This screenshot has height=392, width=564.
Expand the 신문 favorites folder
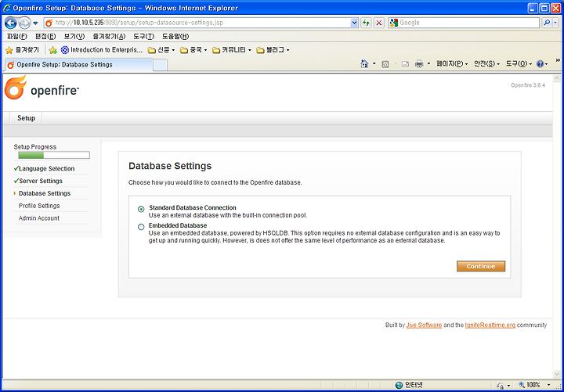pyautogui.click(x=161, y=50)
